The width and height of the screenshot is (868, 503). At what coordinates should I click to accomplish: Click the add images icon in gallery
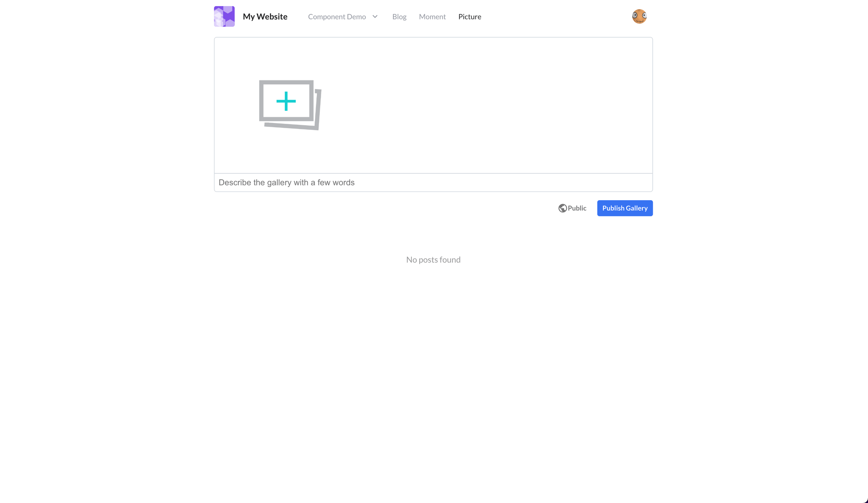click(286, 101)
